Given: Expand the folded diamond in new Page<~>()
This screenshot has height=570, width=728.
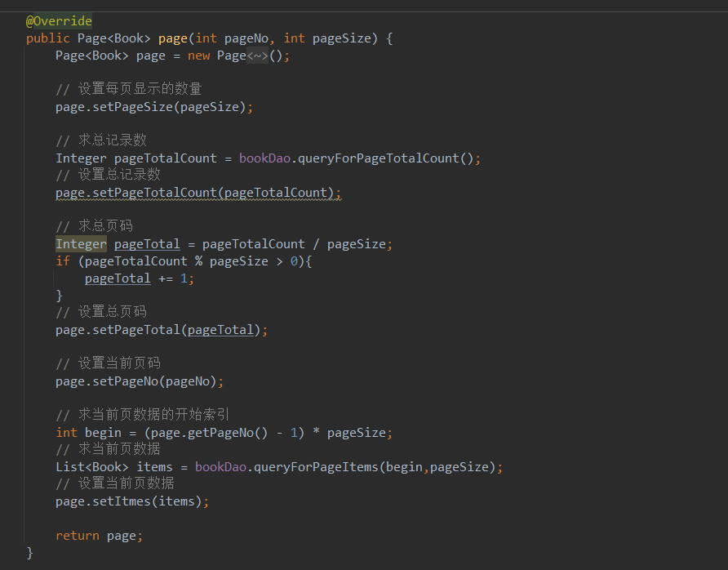Looking at the screenshot, I should click(x=257, y=56).
